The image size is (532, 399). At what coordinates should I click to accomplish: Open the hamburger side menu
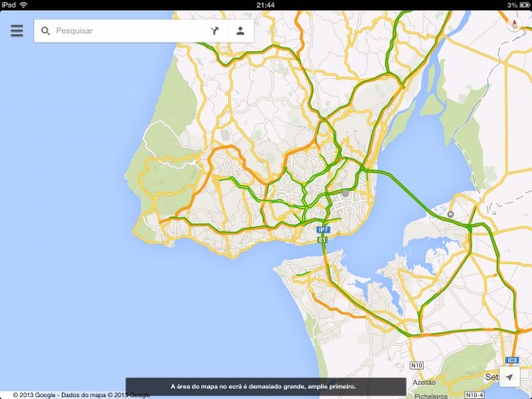point(17,30)
